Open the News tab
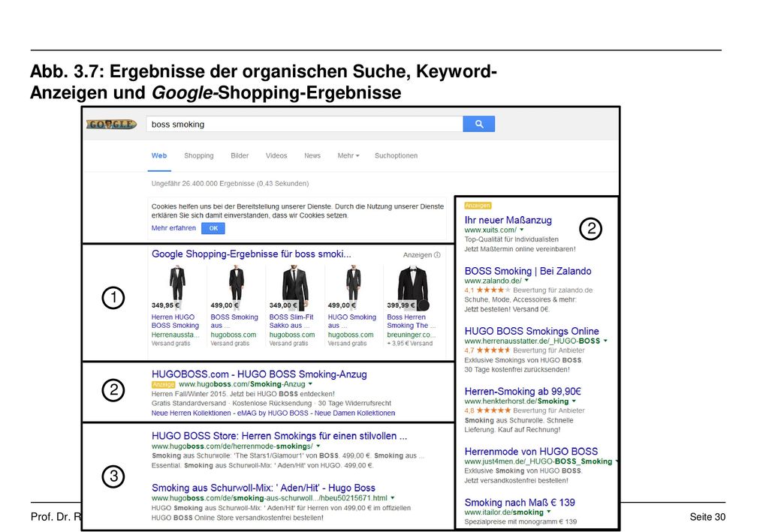Screen dimensions: 769x532 click(312, 155)
